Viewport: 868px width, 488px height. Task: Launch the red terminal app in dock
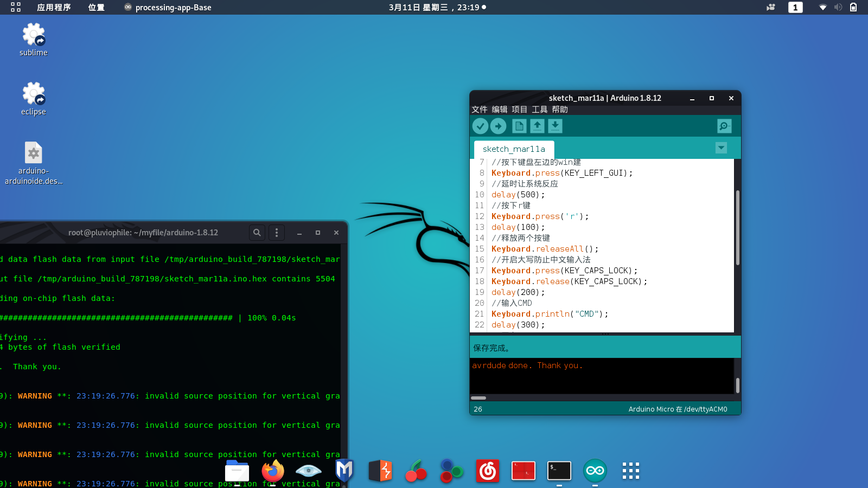tap(524, 471)
